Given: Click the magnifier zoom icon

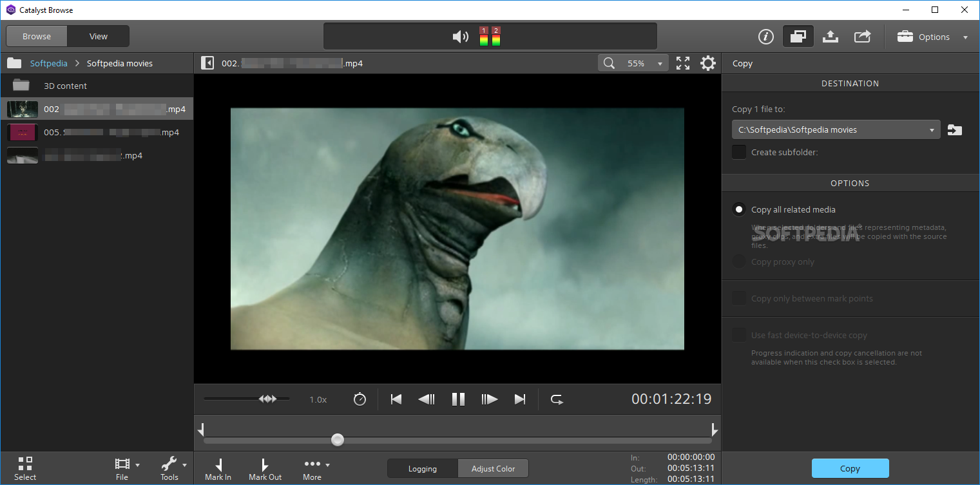Looking at the screenshot, I should tap(609, 63).
